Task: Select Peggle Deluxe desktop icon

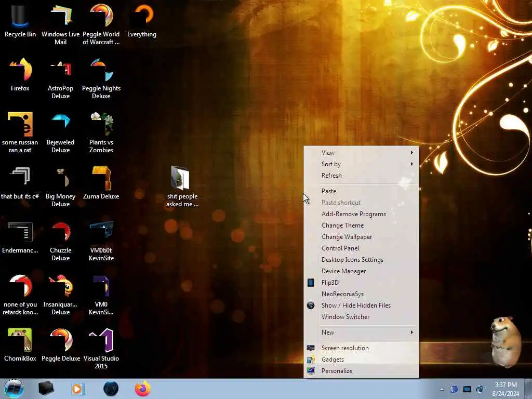Action: [60, 345]
